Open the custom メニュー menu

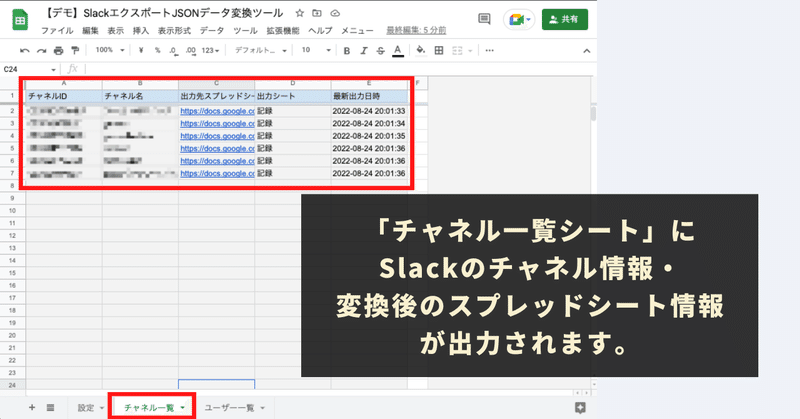click(357, 31)
